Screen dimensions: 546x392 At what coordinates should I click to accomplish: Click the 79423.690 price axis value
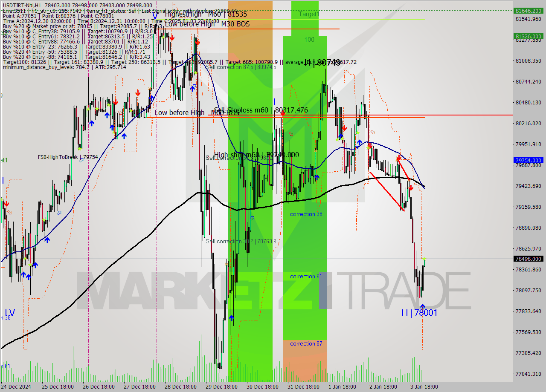coord(529,186)
